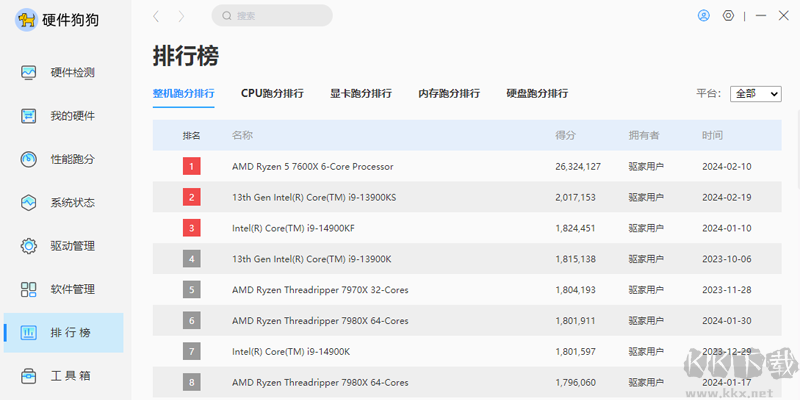Select Intel Core i9-14900KF entry
Screen dimensions: 800x400
pyautogui.click(x=293, y=228)
